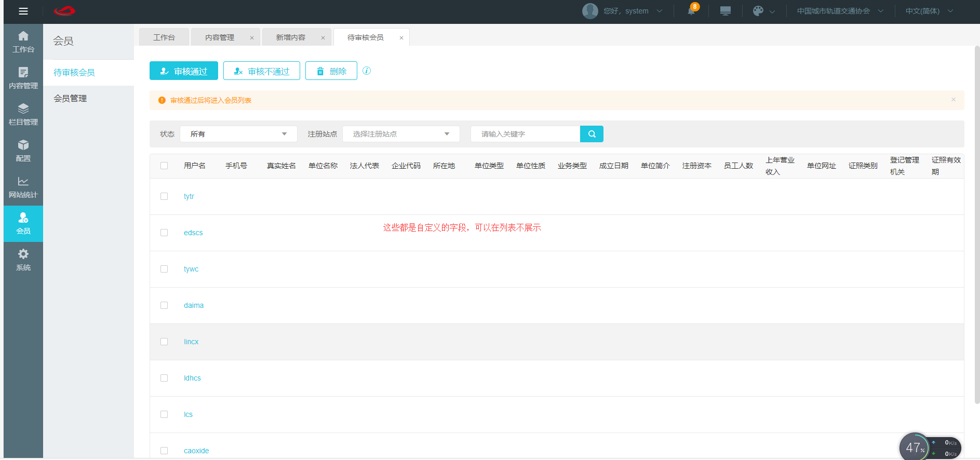Screen dimensions: 980x460
Task: Click the keyword search input field
Action: click(x=525, y=134)
